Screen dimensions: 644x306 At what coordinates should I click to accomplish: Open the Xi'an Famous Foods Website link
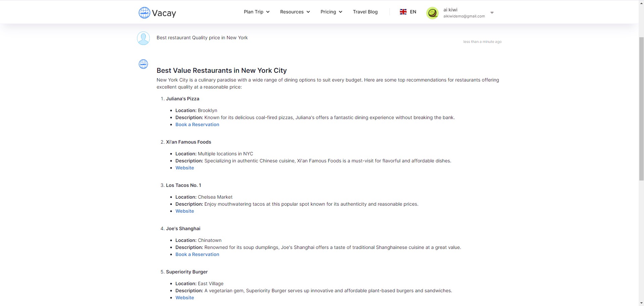tap(185, 168)
